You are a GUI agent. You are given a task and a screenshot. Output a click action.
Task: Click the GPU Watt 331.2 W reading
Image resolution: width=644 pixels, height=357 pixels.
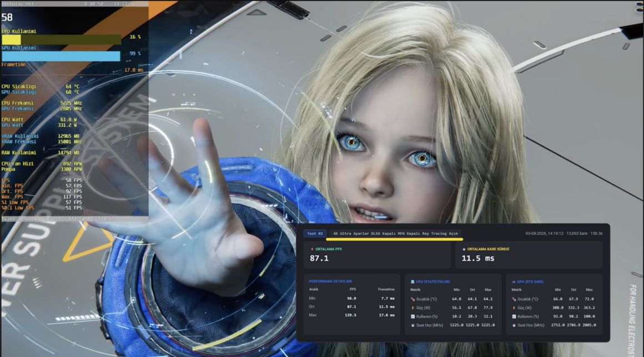pos(67,125)
